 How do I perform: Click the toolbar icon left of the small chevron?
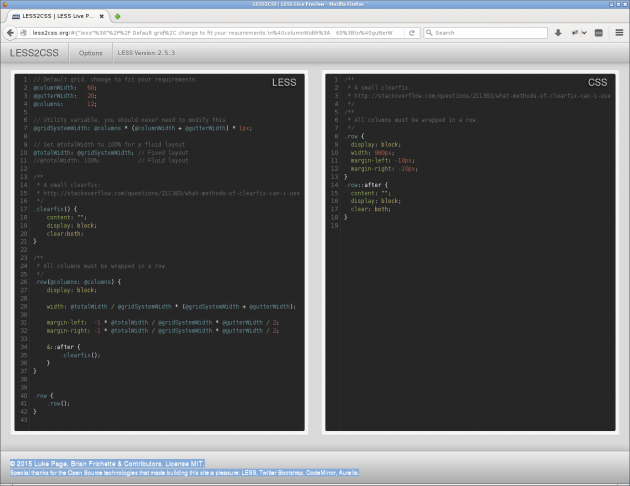tap(575, 33)
